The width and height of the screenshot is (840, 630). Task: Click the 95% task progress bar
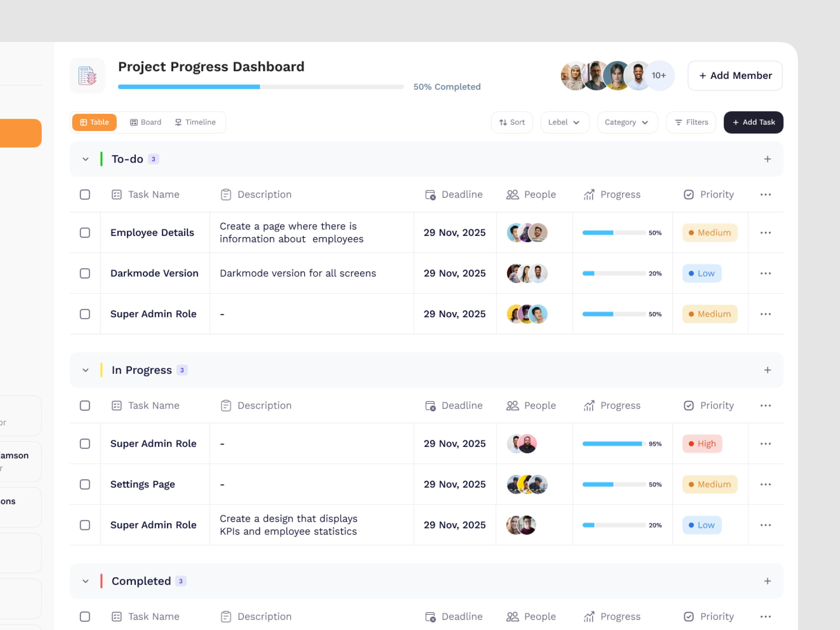614,444
